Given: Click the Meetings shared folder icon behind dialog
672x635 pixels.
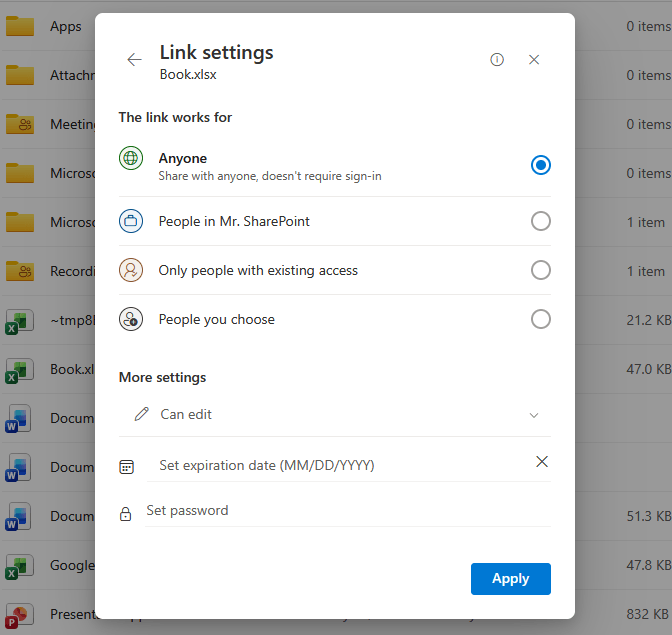Looking at the screenshot, I should coord(20,124).
